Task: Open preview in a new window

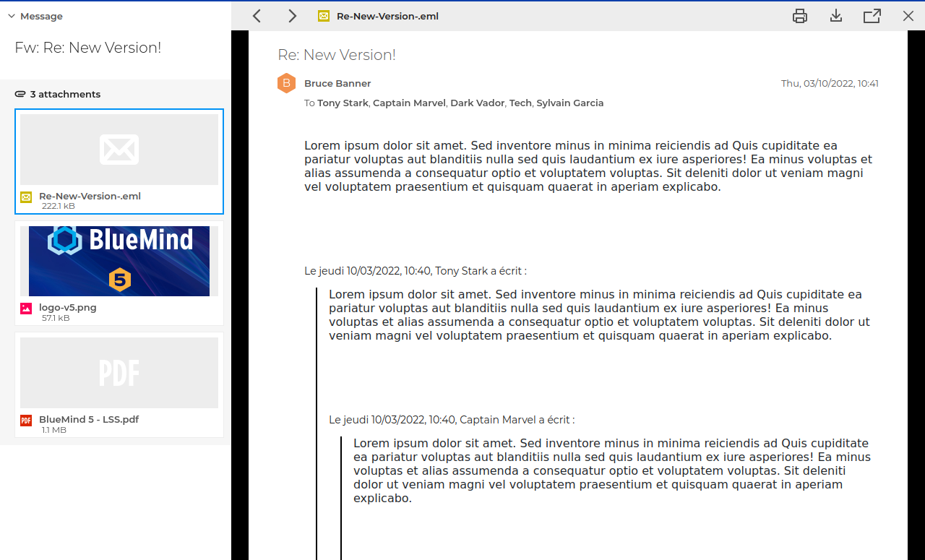Action: 872,16
